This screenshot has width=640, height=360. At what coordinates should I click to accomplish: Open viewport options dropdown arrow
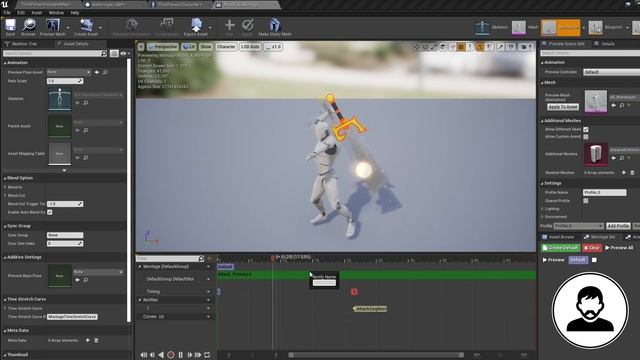coord(141,47)
